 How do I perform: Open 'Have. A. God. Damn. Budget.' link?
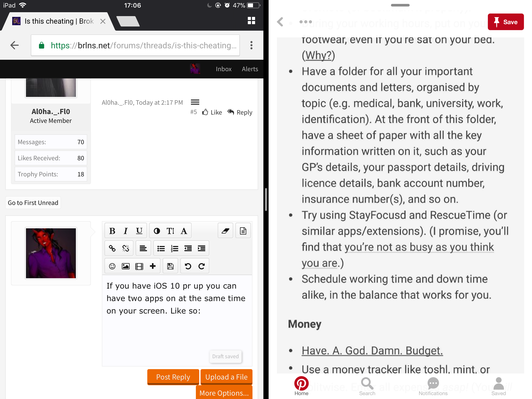pos(372,351)
